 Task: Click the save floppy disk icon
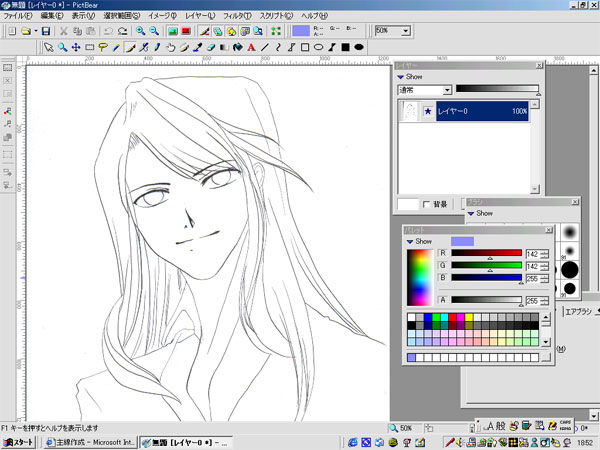tap(47, 31)
